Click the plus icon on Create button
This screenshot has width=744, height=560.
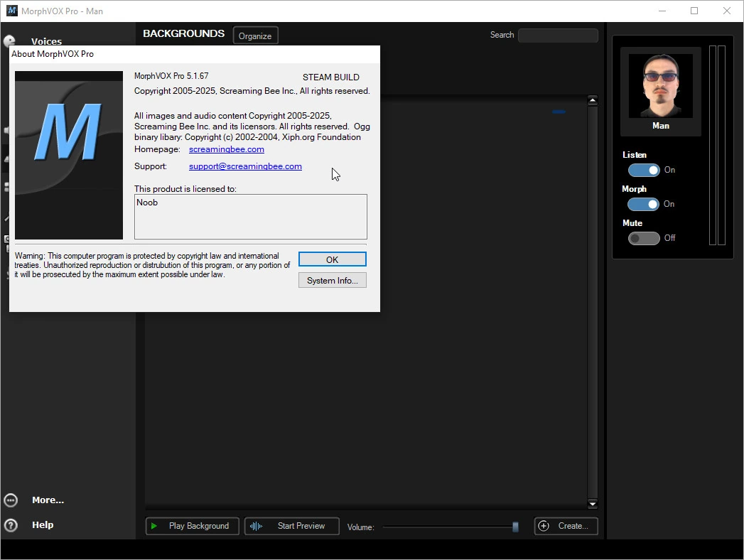point(544,526)
